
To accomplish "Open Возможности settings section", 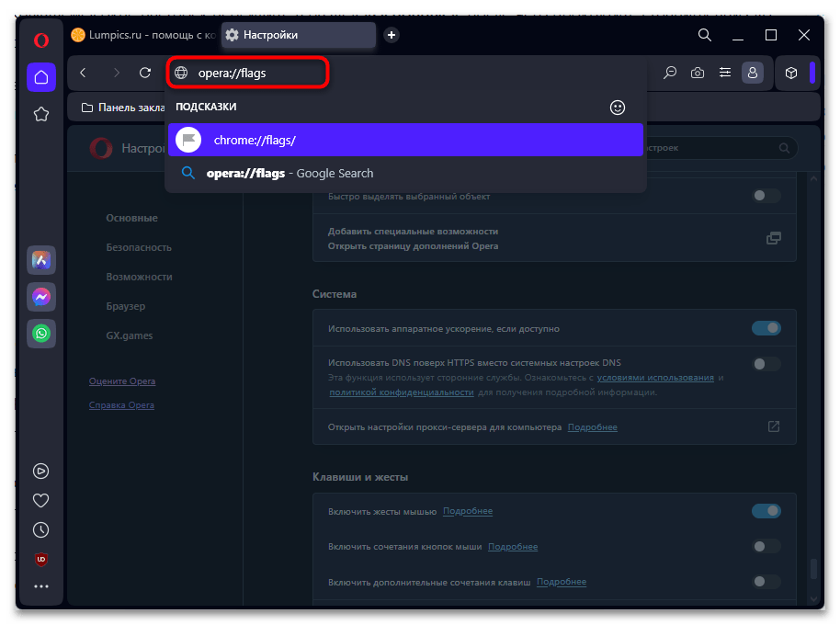I will 140,277.
